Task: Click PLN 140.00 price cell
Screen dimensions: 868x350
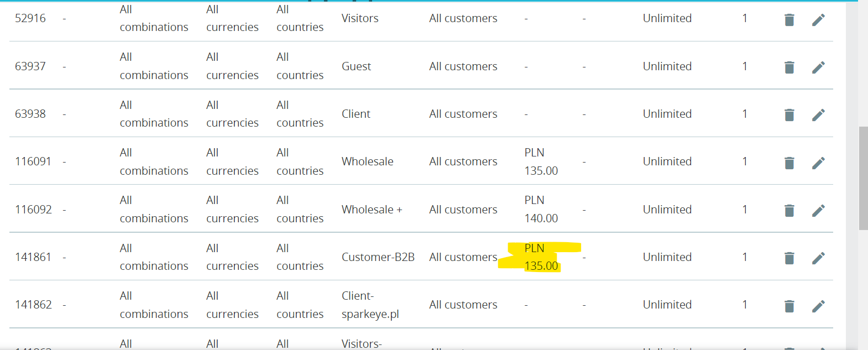Action: 541,210
